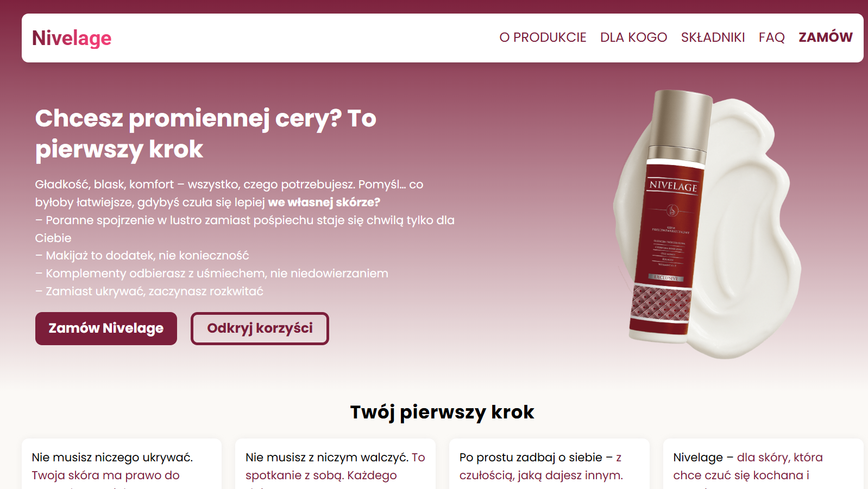The width and height of the screenshot is (868, 489).
Task: Select the card Nivelage – dla skóry
Action: tap(763, 464)
